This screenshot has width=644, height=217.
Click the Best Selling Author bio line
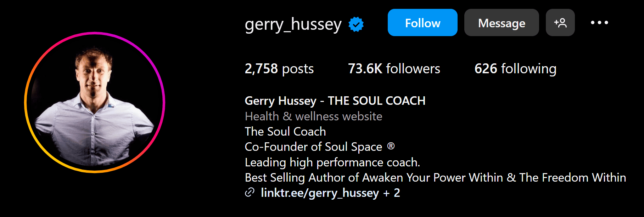point(435,178)
